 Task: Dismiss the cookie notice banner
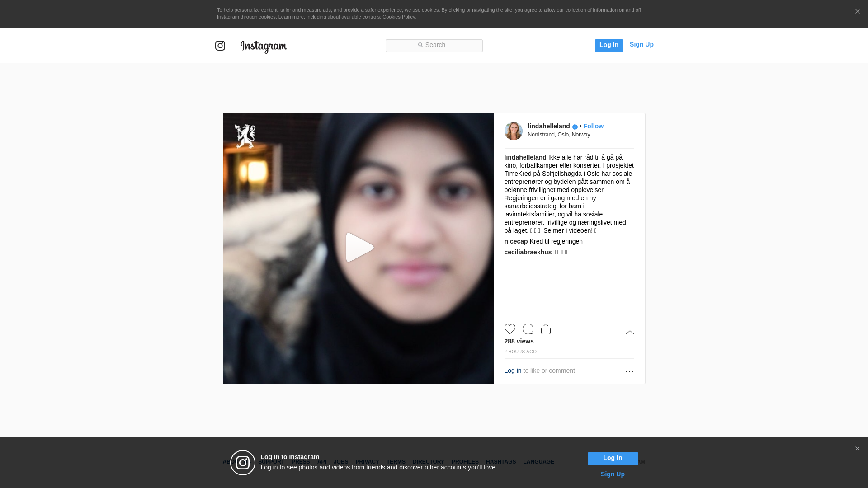tap(857, 12)
